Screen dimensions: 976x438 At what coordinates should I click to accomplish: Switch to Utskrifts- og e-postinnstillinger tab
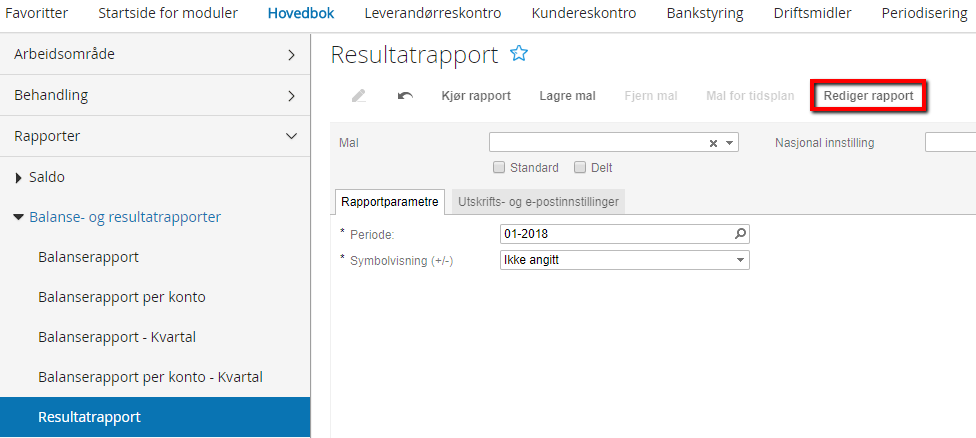point(538,202)
